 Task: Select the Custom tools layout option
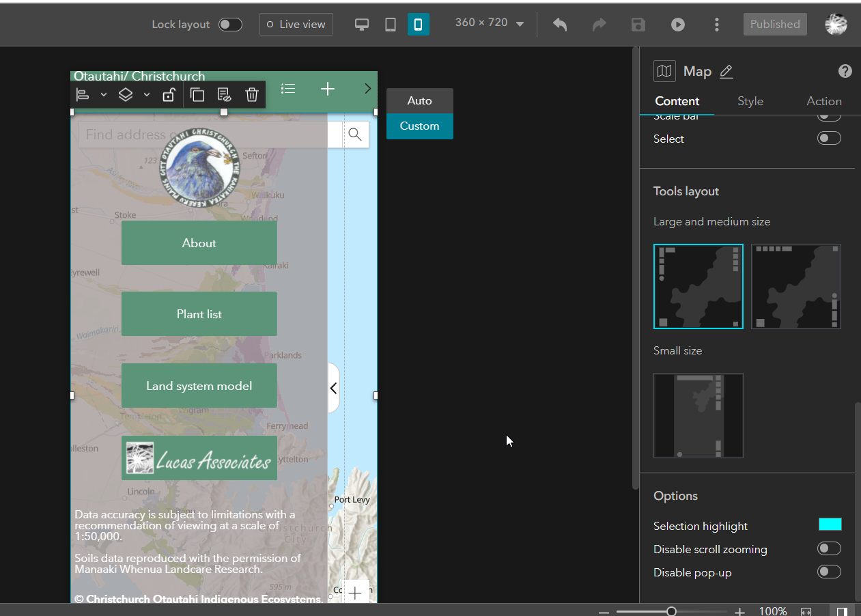click(419, 126)
